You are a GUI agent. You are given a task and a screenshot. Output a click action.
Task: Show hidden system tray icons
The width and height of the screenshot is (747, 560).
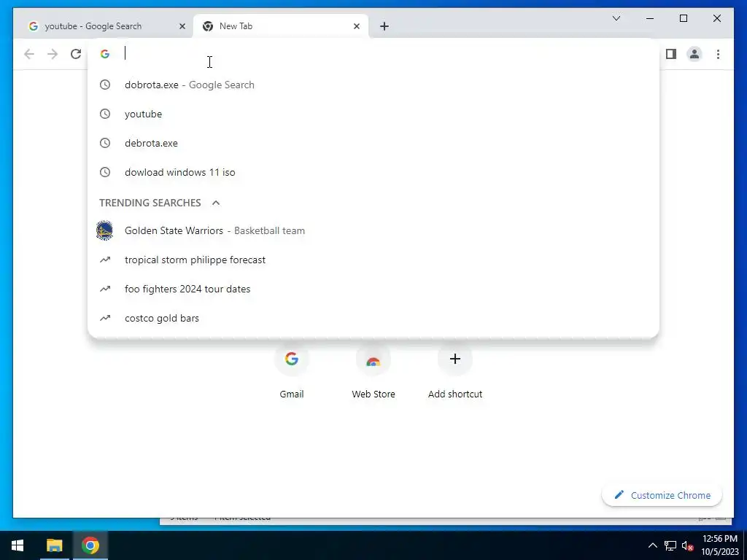click(653, 545)
